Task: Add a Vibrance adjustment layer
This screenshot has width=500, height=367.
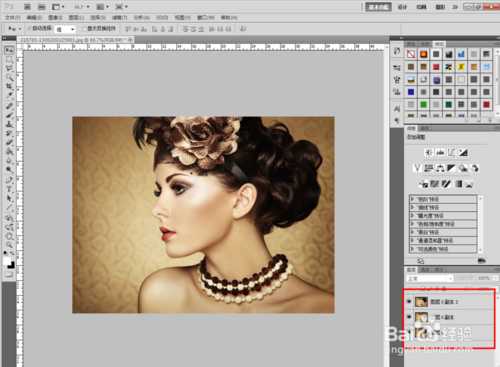Action: pyautogui.click(x=417, y=168)
